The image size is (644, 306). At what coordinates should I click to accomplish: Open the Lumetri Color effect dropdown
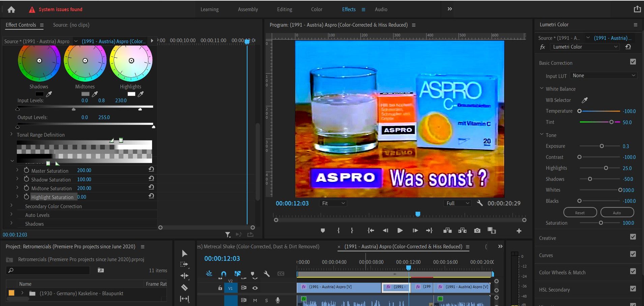click(x=585, y=47)
